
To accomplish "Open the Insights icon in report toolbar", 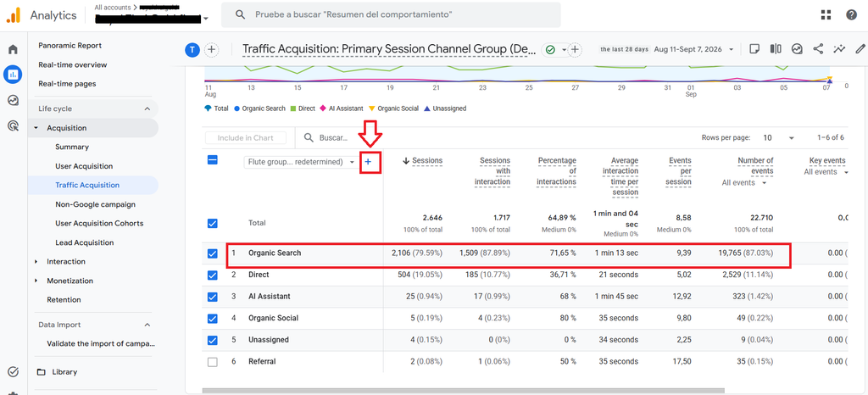I will [797, 49].
